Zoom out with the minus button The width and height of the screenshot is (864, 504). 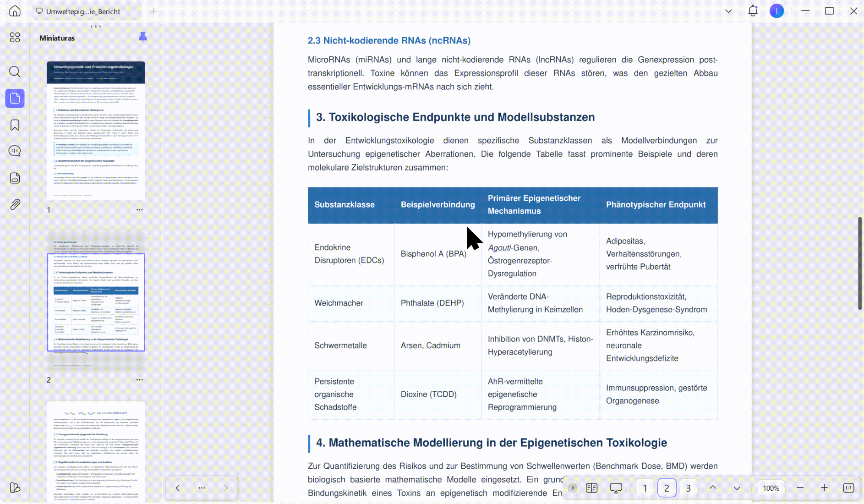800,488
